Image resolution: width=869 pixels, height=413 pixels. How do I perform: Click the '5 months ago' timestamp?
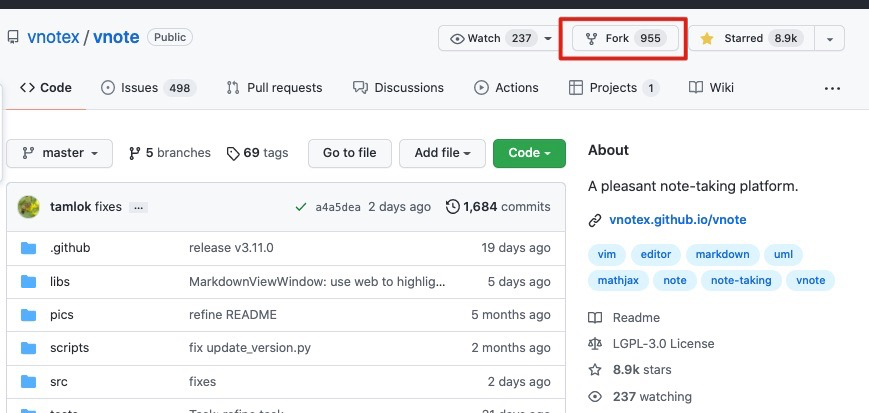[511, 315]
